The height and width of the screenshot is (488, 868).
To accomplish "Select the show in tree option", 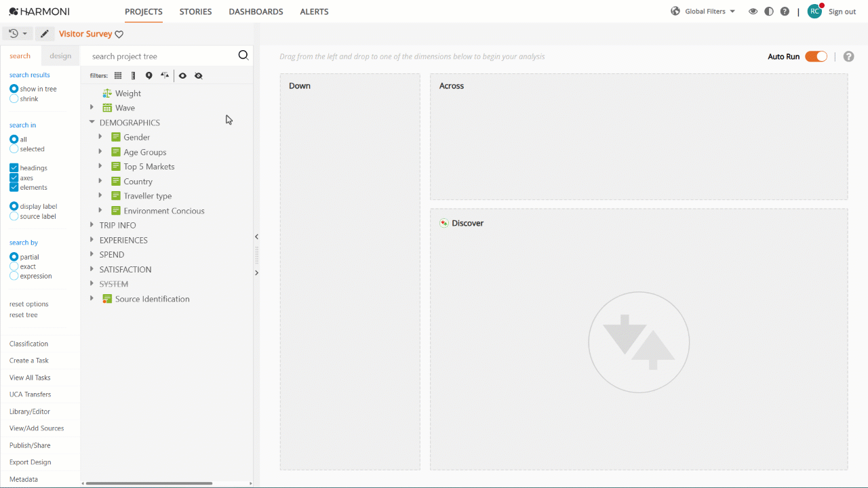I will [x=14, y=89].
